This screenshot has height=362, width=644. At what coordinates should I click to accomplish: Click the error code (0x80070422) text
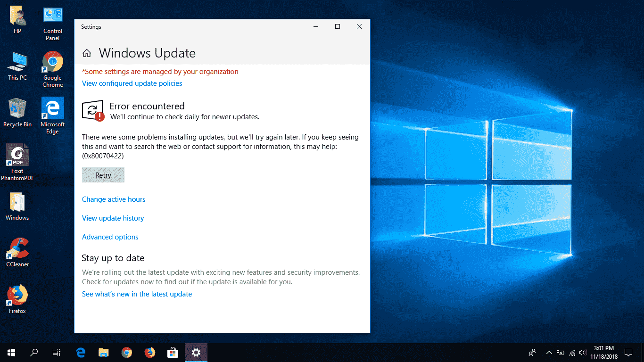[103, 156]
